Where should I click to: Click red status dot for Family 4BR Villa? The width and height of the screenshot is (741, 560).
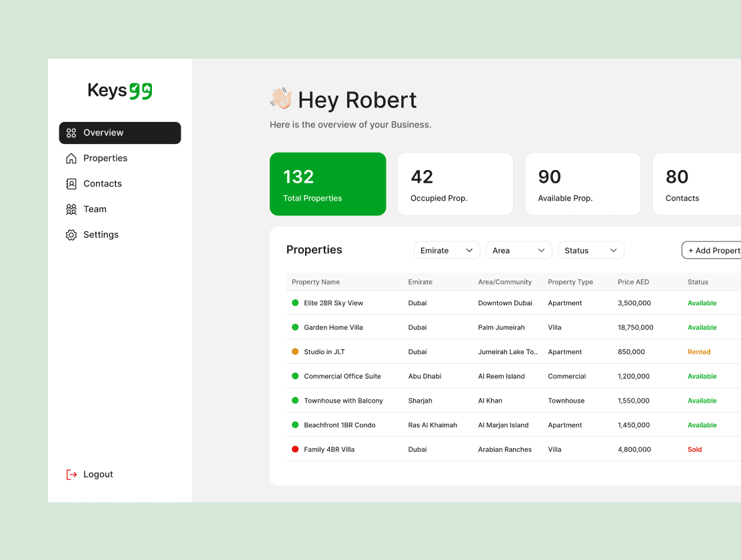click(x=295, y=449)
